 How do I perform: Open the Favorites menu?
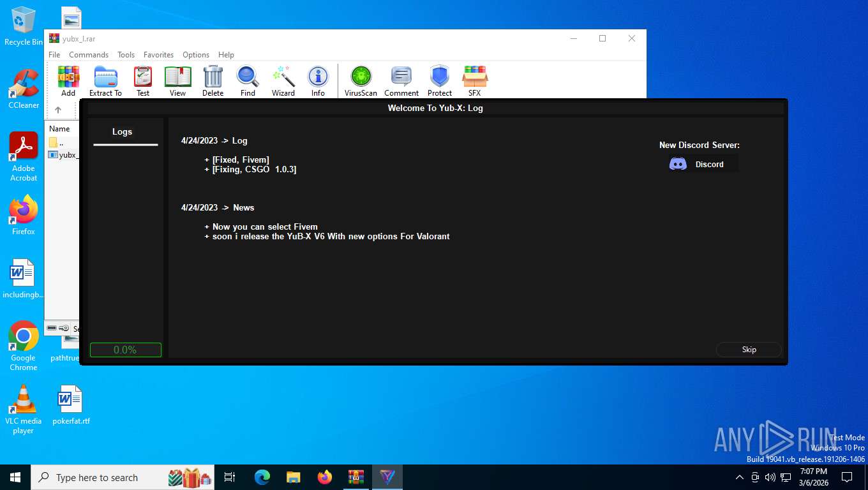click(158, 55)
